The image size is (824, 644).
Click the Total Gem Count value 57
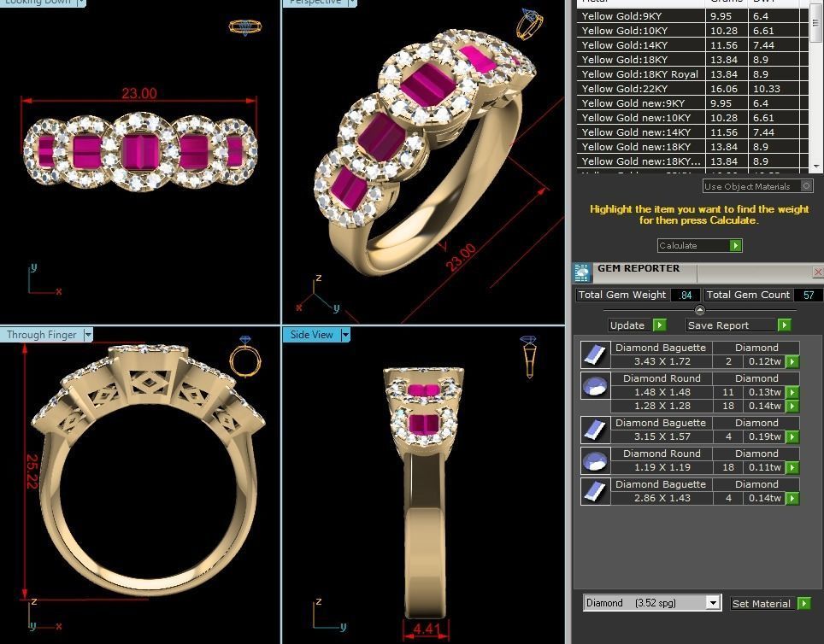pyautogui.click(x=809, y=296)
